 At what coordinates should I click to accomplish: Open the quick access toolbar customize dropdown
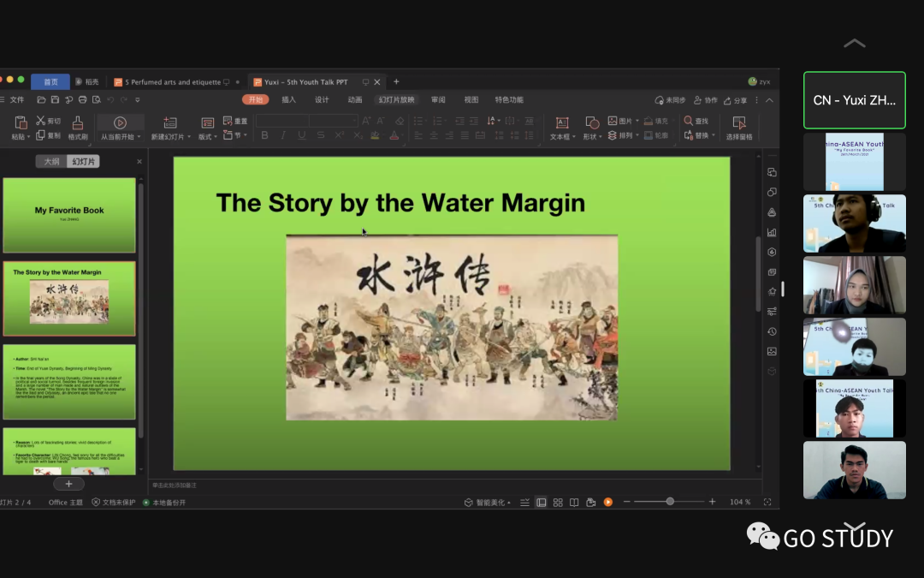pos(137,99)
